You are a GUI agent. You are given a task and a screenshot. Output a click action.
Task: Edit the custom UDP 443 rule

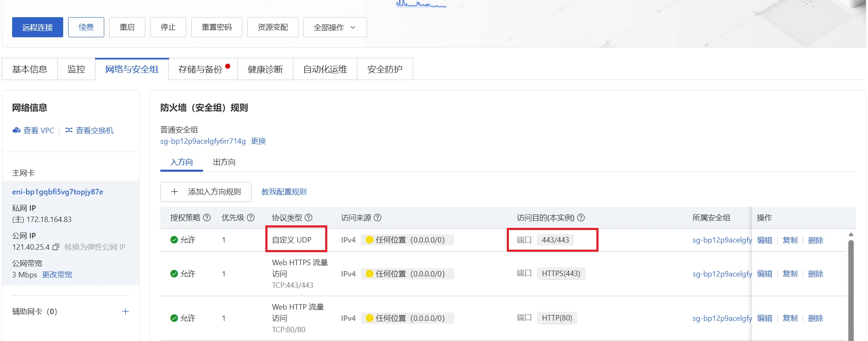point(764,240)
